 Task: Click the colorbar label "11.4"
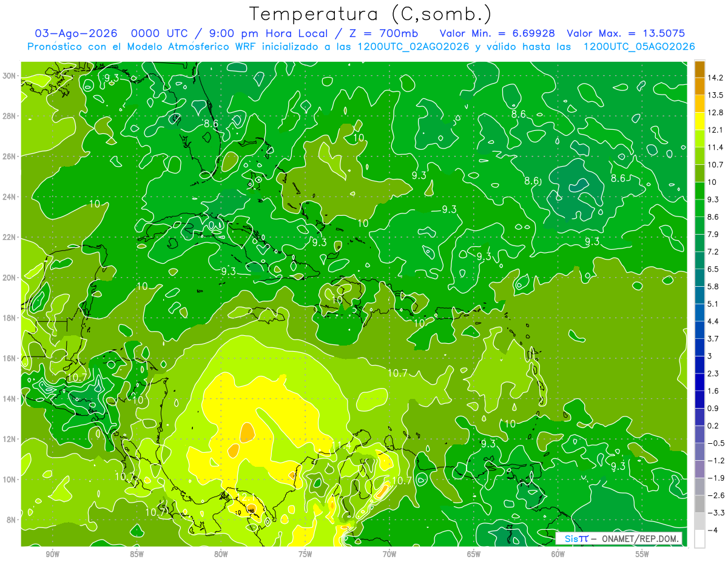pyautogui.click(x=715, y=147)
